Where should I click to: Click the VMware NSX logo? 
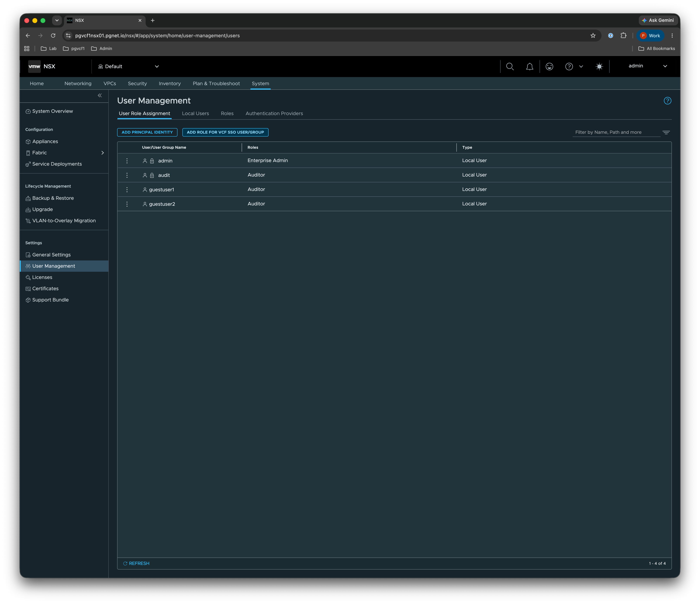coord(42,67)
